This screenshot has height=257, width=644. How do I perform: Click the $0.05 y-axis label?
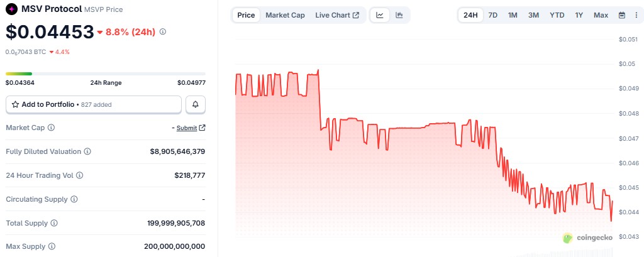[628, 64]
